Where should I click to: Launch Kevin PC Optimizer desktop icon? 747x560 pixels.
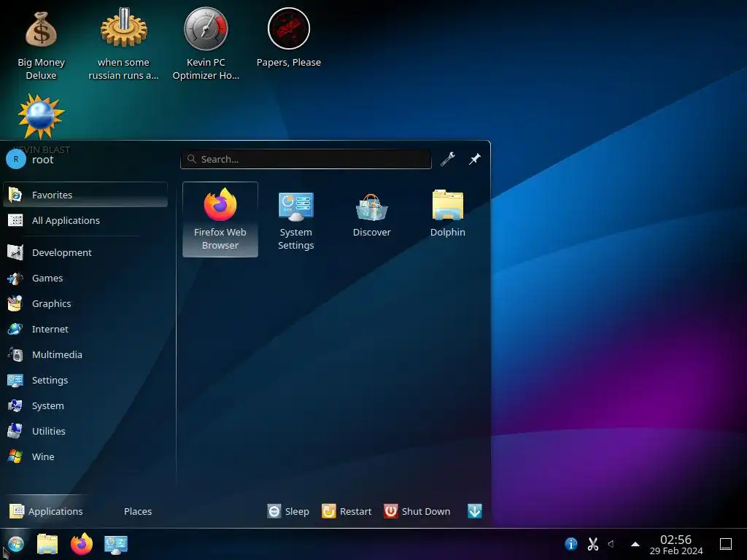click(x=206, y=44)
